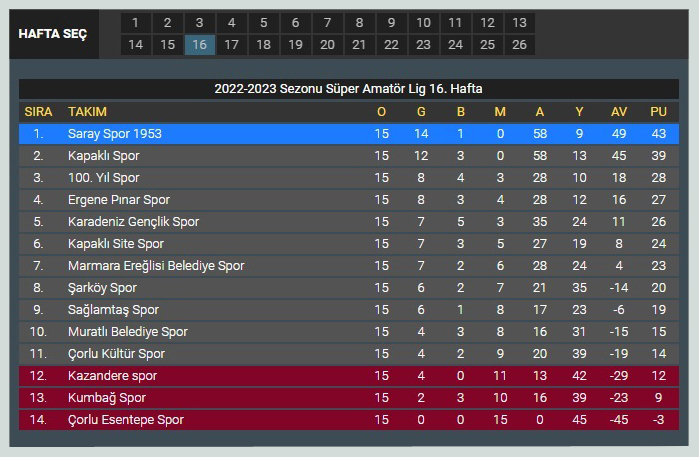This screenshot has height=457, width=699.
Task: Select Karadeniz Gençlik Spor team name
Action: point(133,222)
